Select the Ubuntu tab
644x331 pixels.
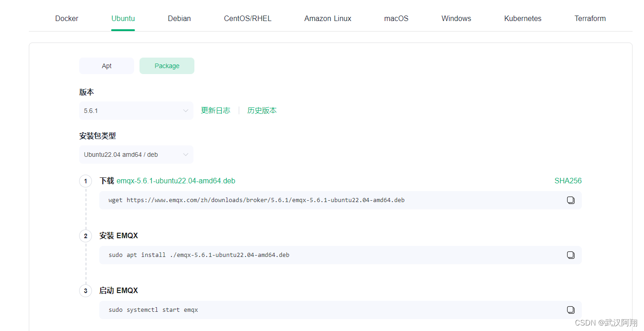tap(123, 19)
